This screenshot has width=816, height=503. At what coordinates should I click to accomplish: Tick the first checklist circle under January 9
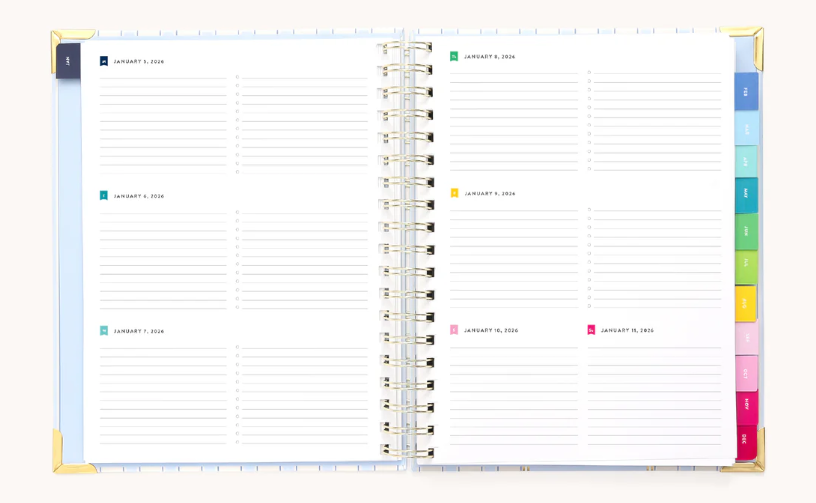coord(589,210)
